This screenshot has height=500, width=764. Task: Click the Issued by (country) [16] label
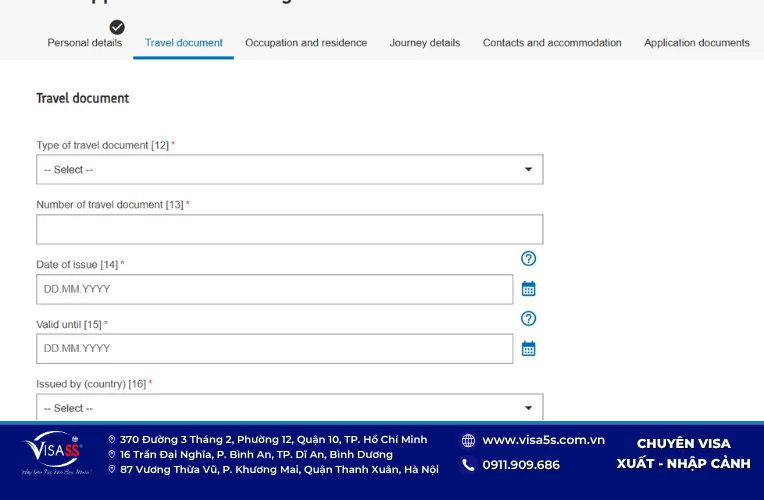tap(91, 384)
